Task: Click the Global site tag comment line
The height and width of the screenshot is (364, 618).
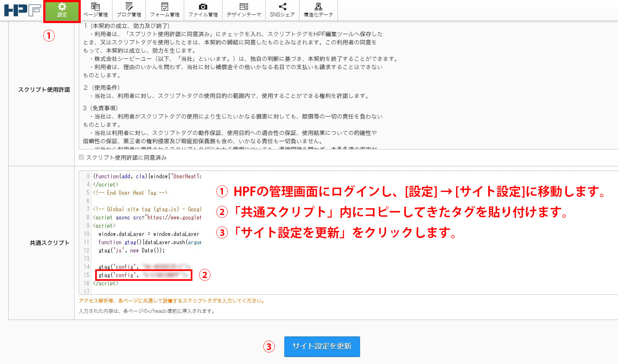Action: [x=147, y=209]
